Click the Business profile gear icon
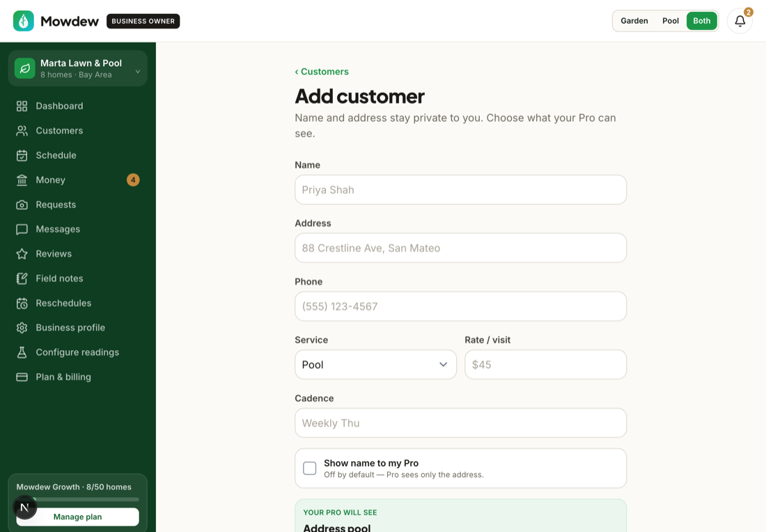The image size is (766, 532). click(x=22, y=328)
